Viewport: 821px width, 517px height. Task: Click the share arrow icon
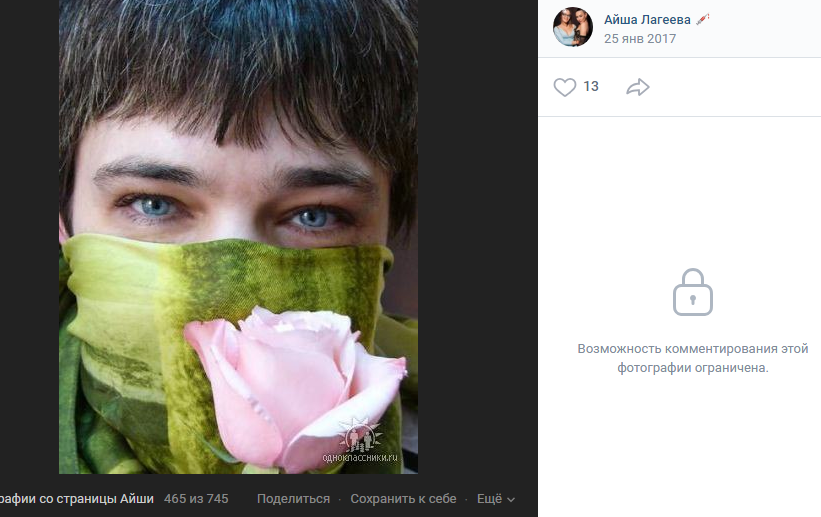click(x=638, y=87)
